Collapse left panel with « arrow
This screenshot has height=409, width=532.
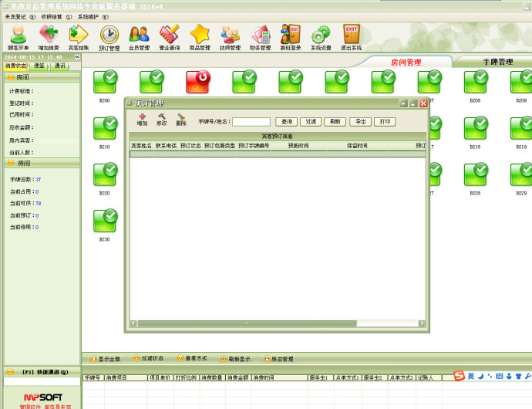pyautogui.click(x=77, y=57)
